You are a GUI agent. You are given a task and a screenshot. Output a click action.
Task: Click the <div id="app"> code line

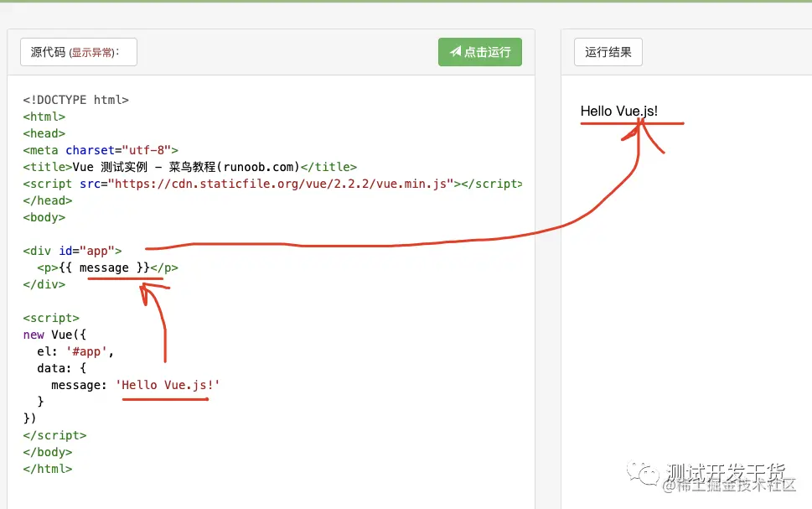coord(73,251)
